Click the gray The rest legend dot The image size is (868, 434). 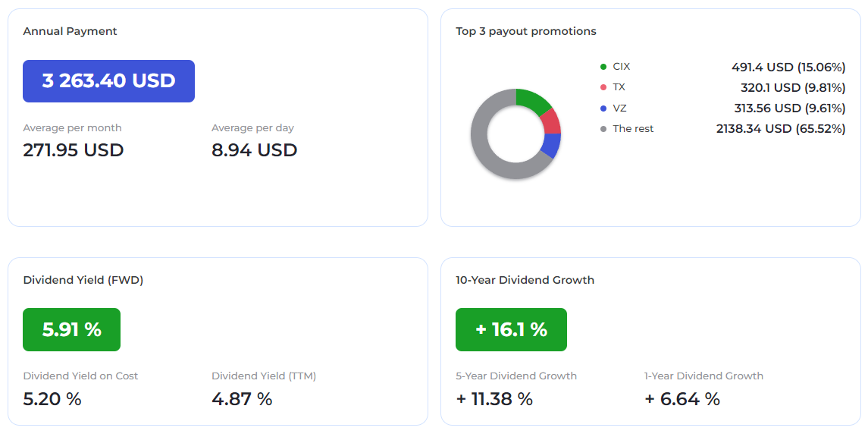coord(603,129)
